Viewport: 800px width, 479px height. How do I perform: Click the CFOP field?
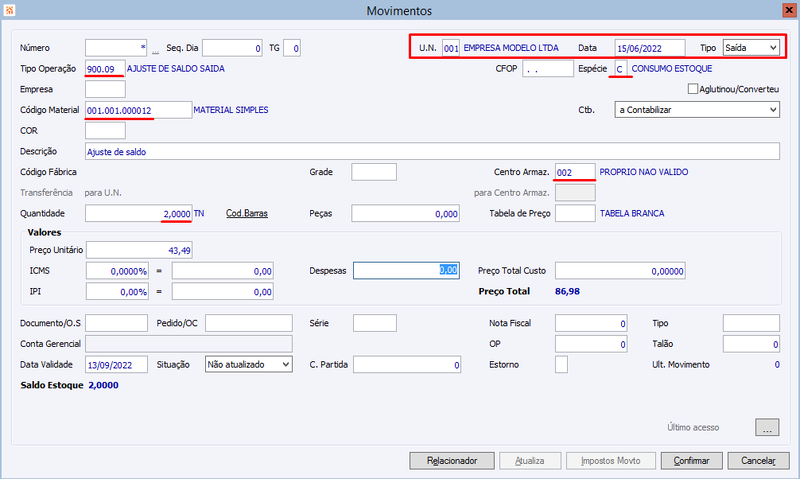click(x=548, y=68)
